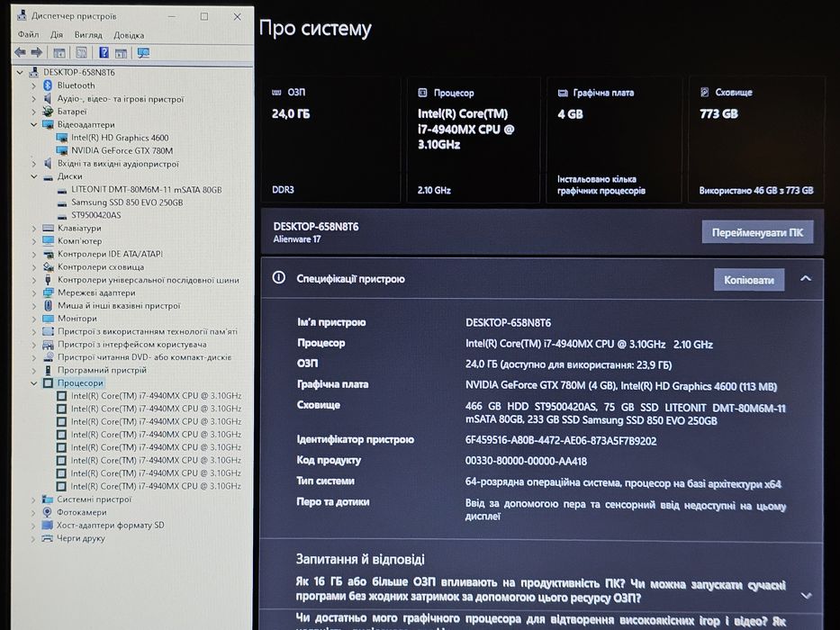Expand Контролери IDE ATA/ATAPI category
The width and height of the screenshot is (840, 630).
coord(33,254)
